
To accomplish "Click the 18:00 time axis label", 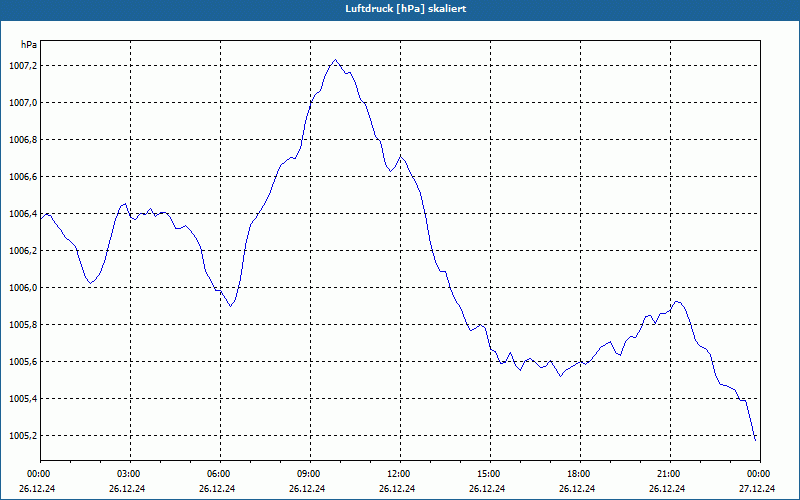I will (580, 474).
